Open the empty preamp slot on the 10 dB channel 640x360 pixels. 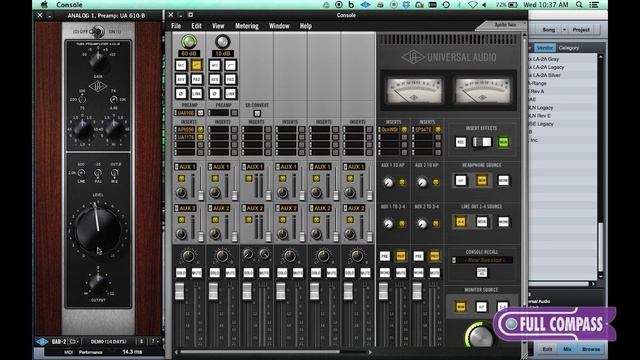(219, 113)
